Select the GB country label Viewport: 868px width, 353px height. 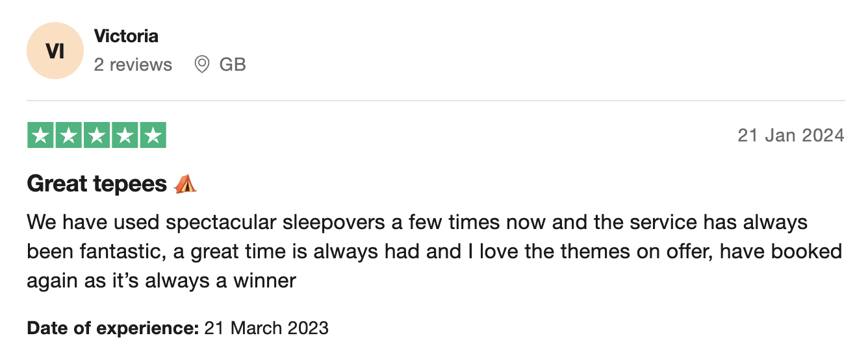coord(233,65)
